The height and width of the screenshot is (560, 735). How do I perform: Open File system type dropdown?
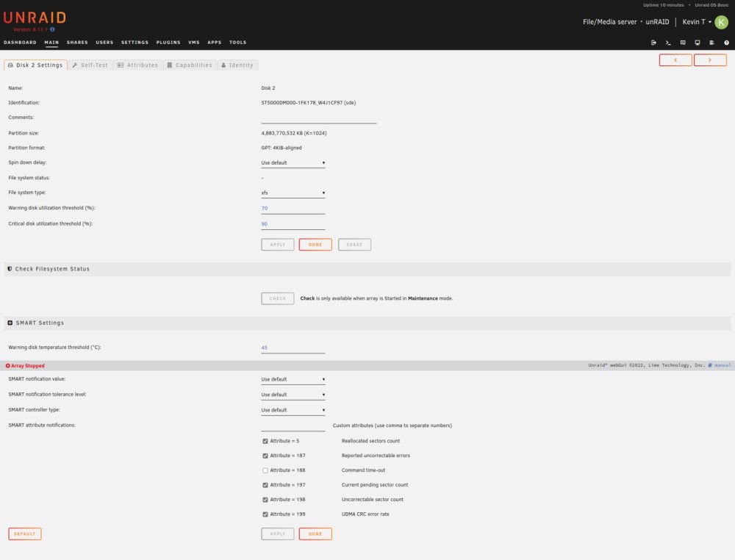pos(293,193)
